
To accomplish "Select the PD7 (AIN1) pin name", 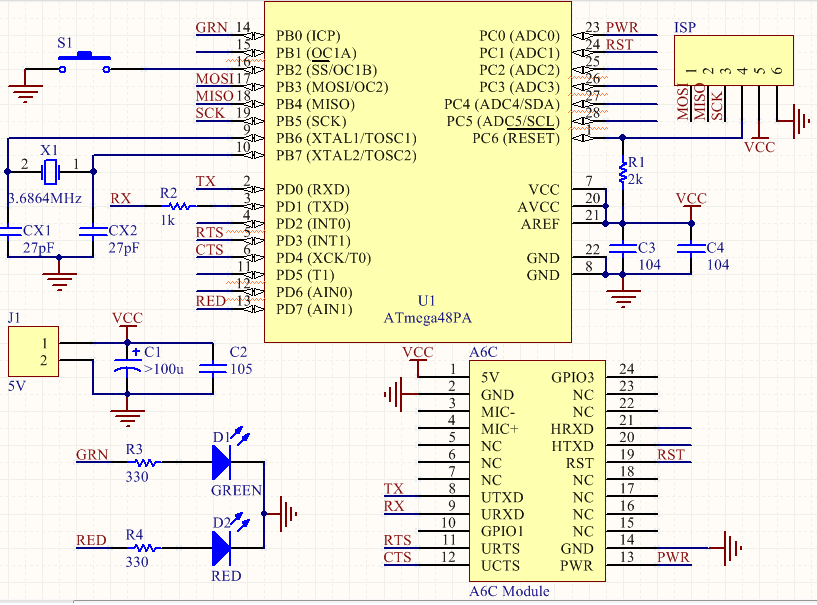I will coord(314,310).
